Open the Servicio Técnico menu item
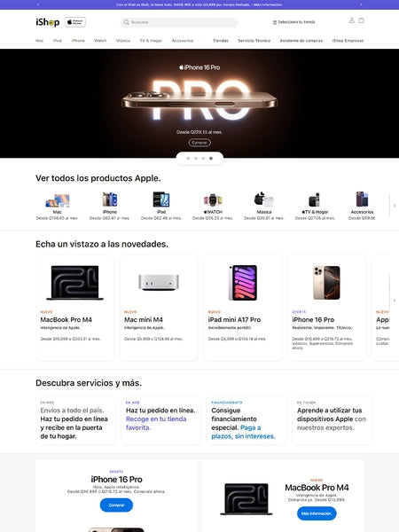Viewport: 399px width, 532px height. click(254, 41)
